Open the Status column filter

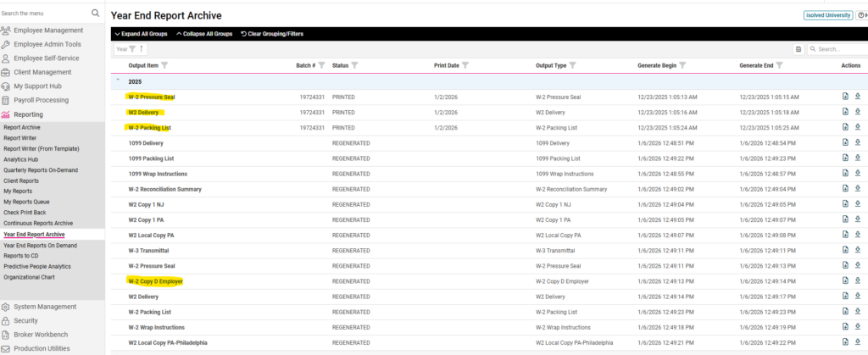355,65
